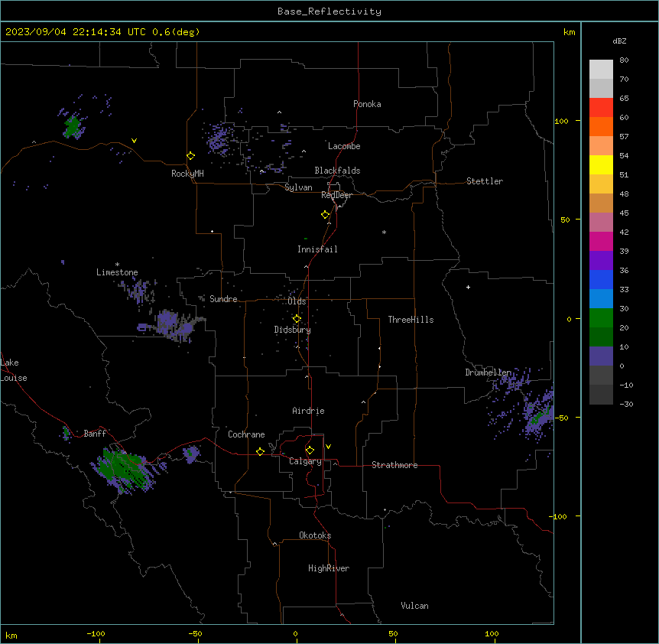Click the RockyMH label
659x644 pixels.
[187, 174]
